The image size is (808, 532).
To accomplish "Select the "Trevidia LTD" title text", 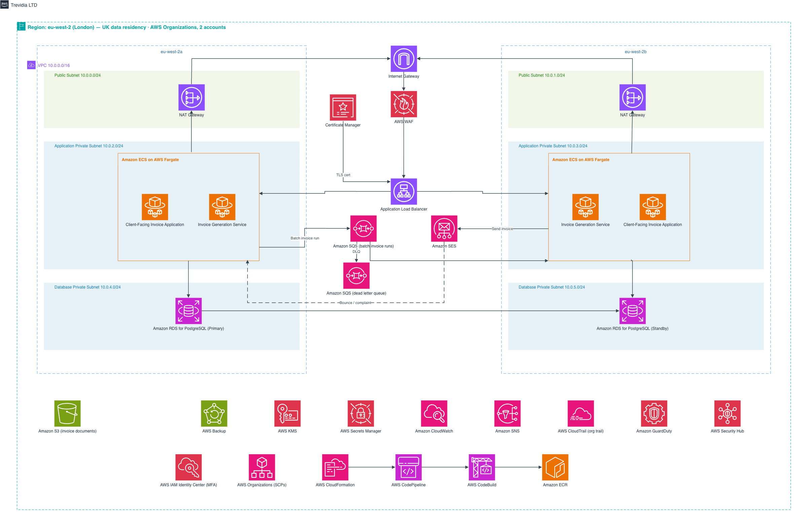I will pos(24,5).
